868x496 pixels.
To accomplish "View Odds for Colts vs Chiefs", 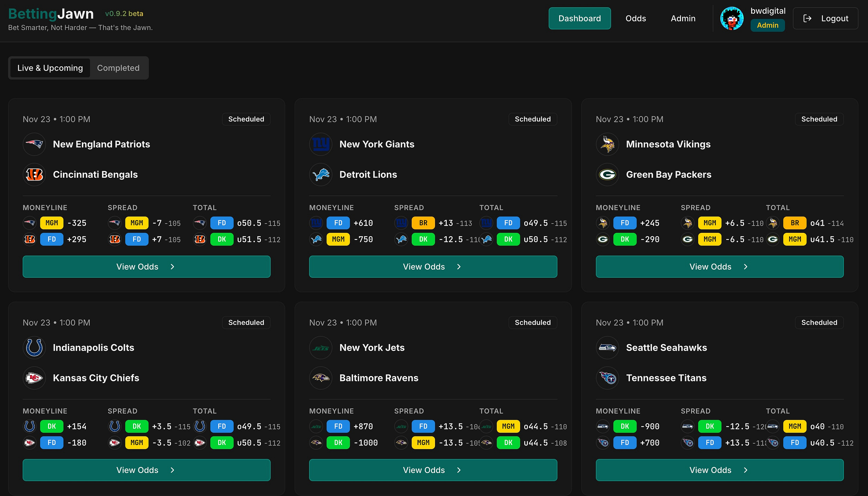I will [x=147, y=470].
